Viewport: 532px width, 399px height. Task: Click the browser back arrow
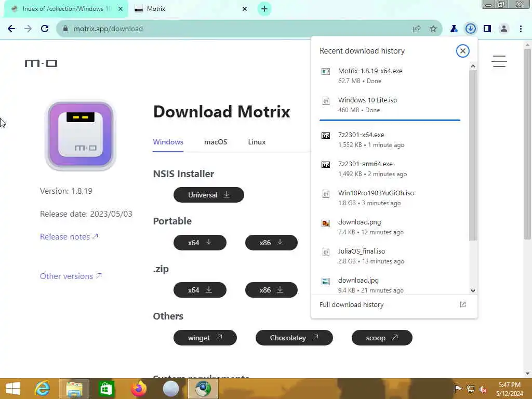[x=11, y=29]
